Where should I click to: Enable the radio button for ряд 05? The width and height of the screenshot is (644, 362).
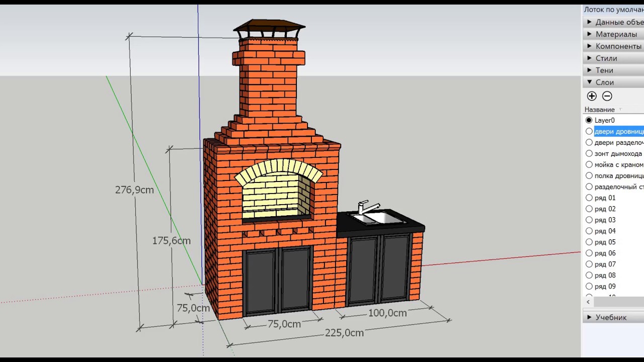(589, 242)
